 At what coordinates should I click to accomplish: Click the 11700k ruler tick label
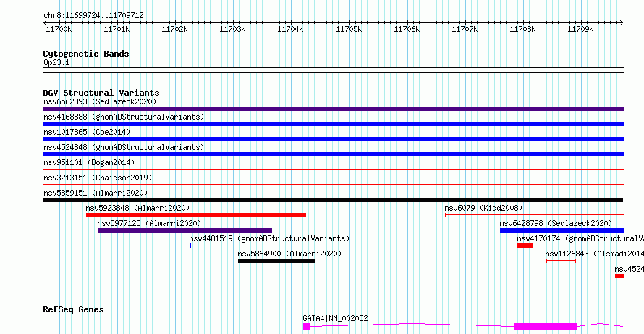point(59,29)
